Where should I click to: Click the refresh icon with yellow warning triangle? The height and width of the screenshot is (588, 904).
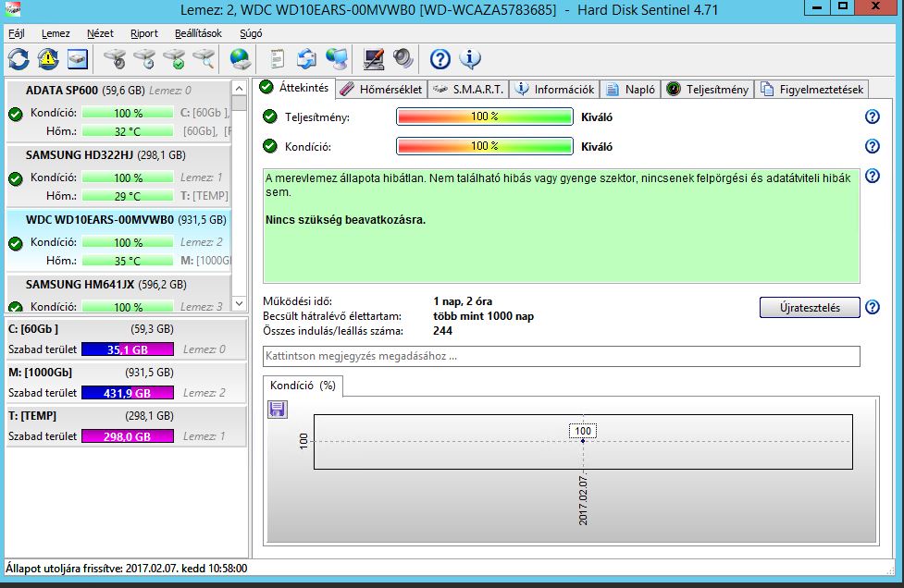click(48, 59)
